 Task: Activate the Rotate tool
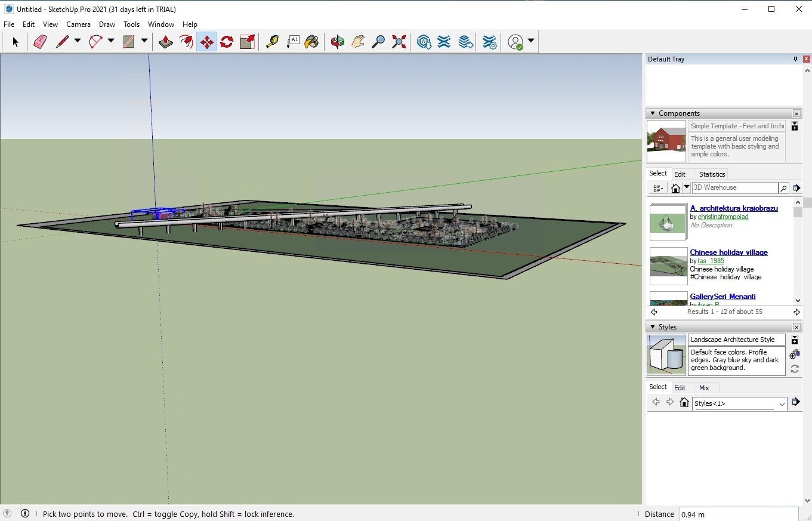pos(227,42)
